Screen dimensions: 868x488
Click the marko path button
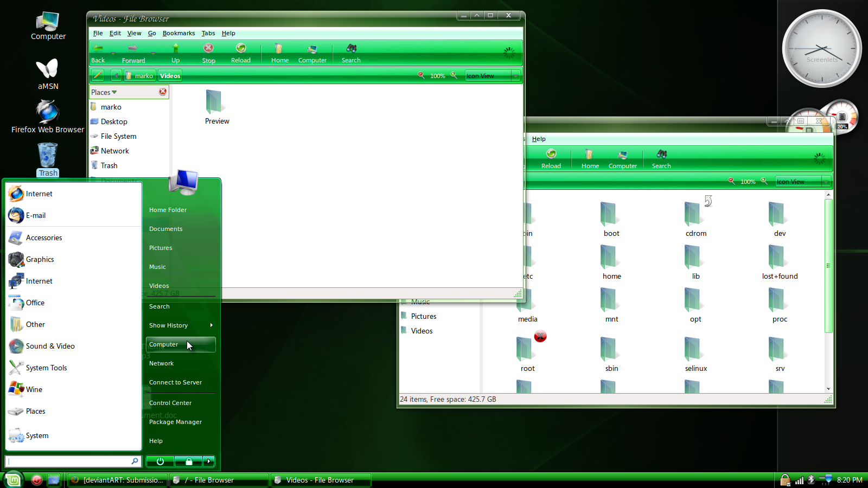(140, 75)
